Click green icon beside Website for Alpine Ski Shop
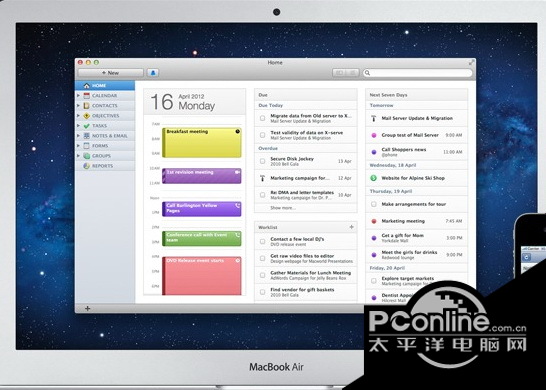 [x=374, y=178]
